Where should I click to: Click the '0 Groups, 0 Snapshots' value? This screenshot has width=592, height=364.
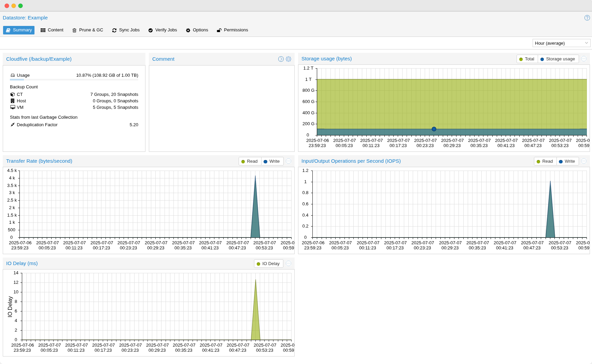click(115, 101)
